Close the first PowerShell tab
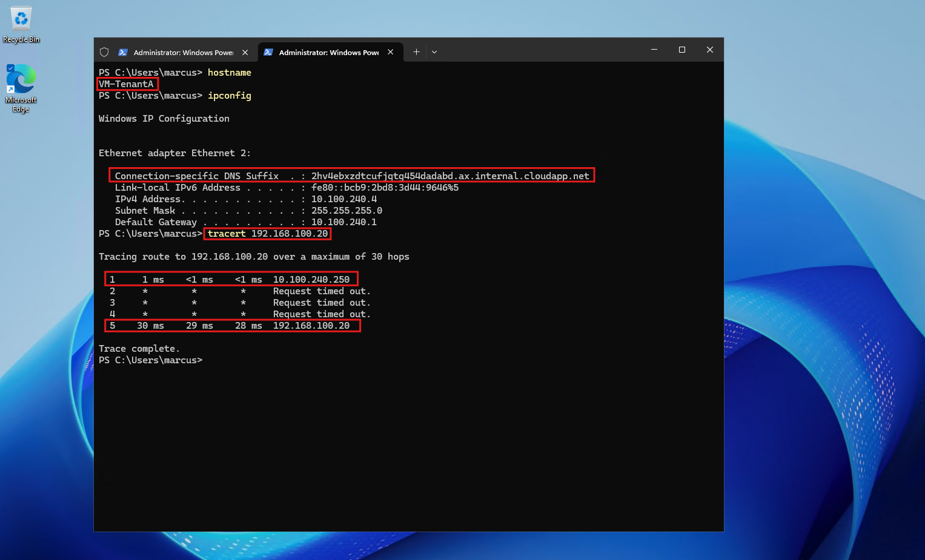This screenshot has width=925, height=560. pos(245,53)
